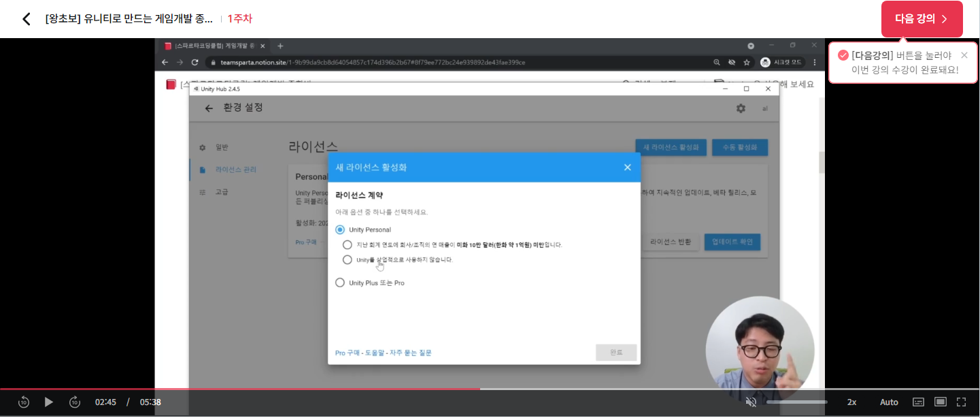Screen dimensions: 980x418
Task: Select non-commercial Unity use radio option
Action: pyautogui.click(x=348, y=259)
